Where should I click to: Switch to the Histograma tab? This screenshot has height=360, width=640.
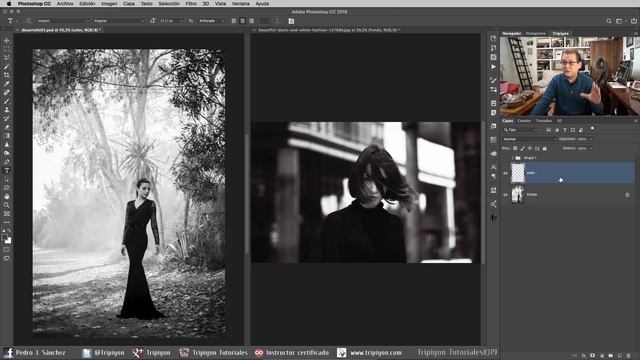click(x=536, y=33)
